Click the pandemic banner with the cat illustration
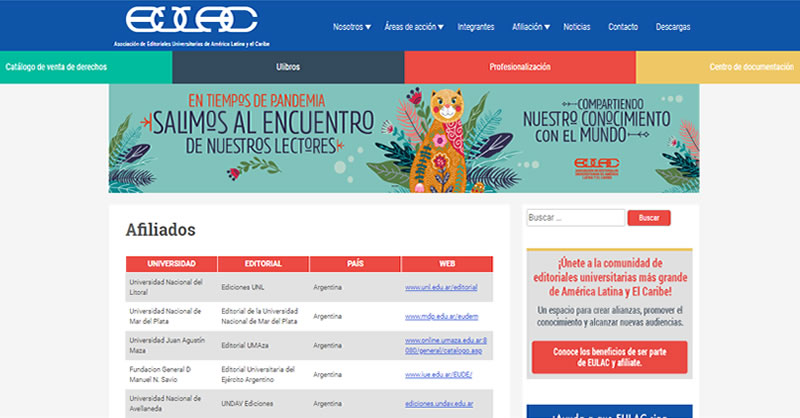The width and height of the screenshot is (800, 418). (x=404, y=138)
